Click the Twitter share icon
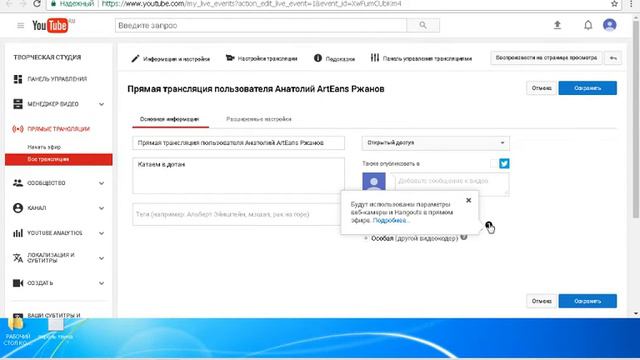Image resolution: width=640 pixels, height=360 pixels. pyautogui.click(x=504, y=164)
